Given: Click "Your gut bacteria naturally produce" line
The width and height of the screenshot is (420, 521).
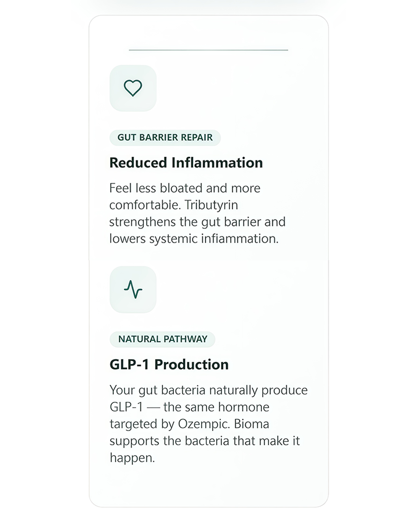Looking at the screenshot, I should (x=208, y=390).
